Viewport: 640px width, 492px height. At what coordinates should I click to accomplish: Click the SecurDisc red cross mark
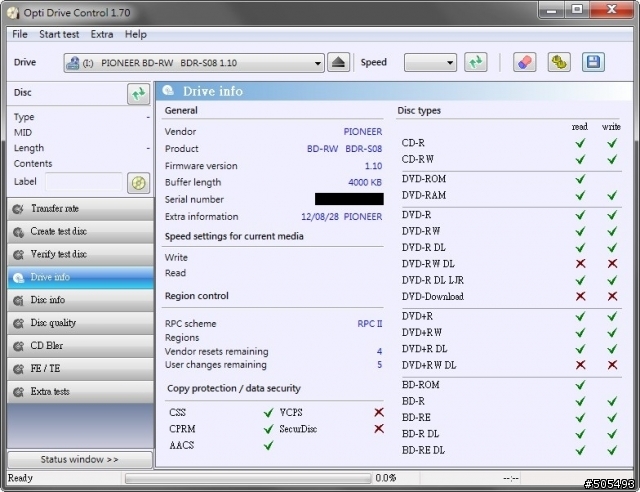pos(379,429)
